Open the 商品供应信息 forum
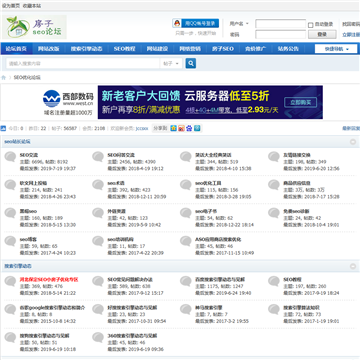 click(297, 183)
